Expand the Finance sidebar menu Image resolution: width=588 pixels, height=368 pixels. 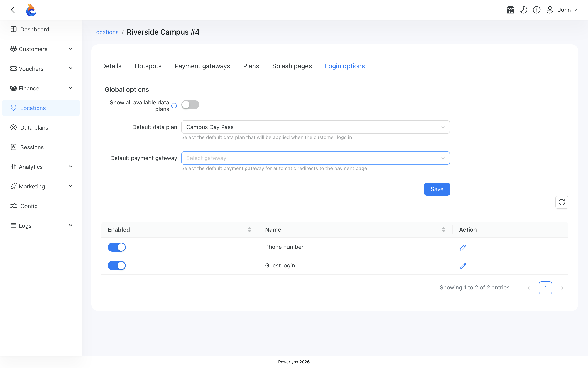point(41,88)
